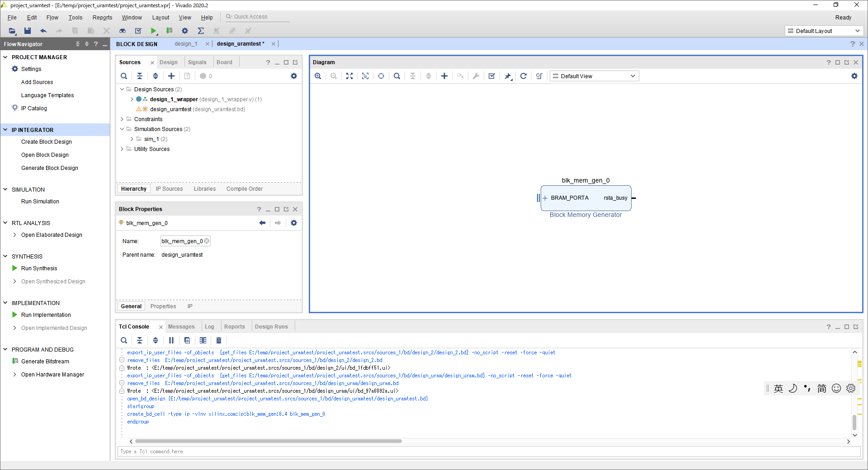Click Zoom Fit in Diagram toolbar
Screen dimensions: 868x470
349,76
